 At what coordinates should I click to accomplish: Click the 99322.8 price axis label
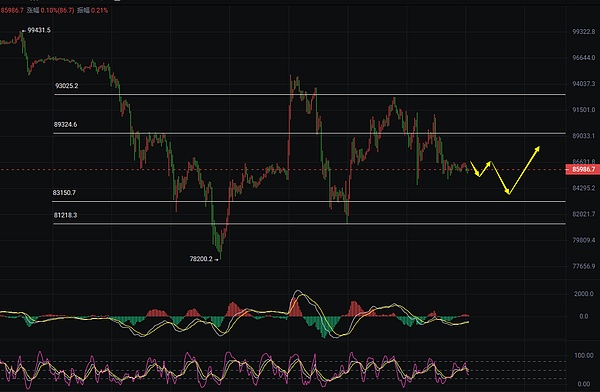coord(584,32)
